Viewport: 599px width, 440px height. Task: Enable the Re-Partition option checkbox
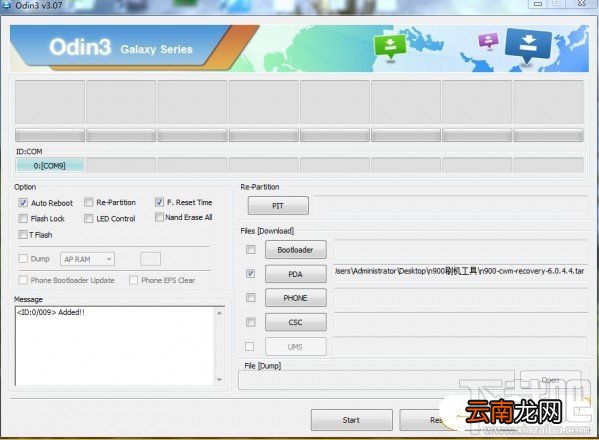(x=89, y=202)
